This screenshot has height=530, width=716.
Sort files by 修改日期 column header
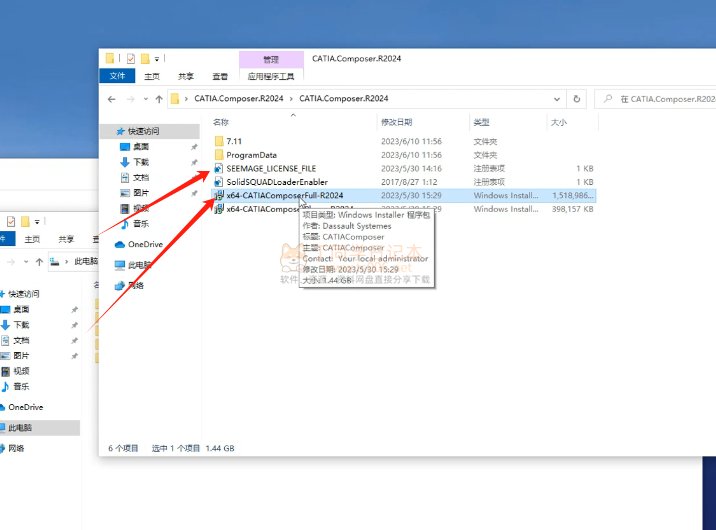pyautogui.click(x=397, y=122)
